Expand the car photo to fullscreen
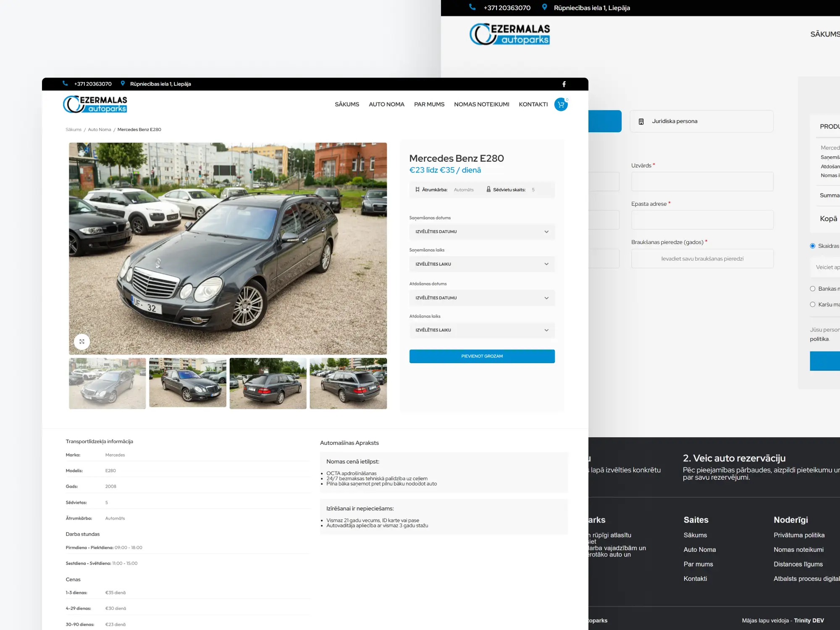The image size is (840, 630). (x=82, y=341)
